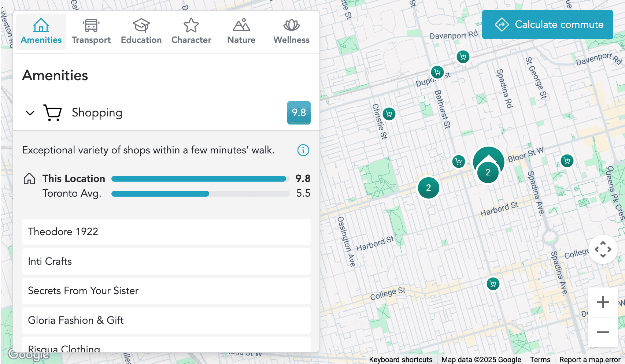Zoom in on the map
Screen dimensions: 625x364
tap(603, 302)
